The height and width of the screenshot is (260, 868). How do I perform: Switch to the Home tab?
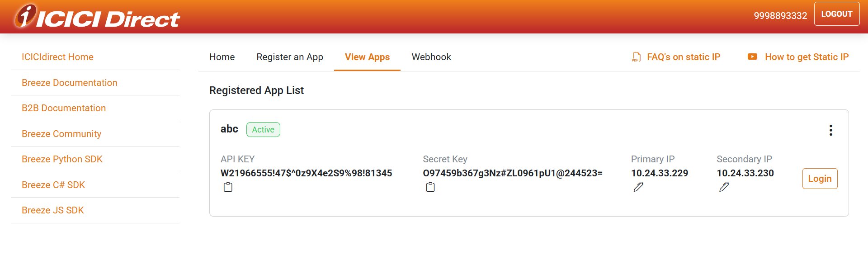(222, 57)
